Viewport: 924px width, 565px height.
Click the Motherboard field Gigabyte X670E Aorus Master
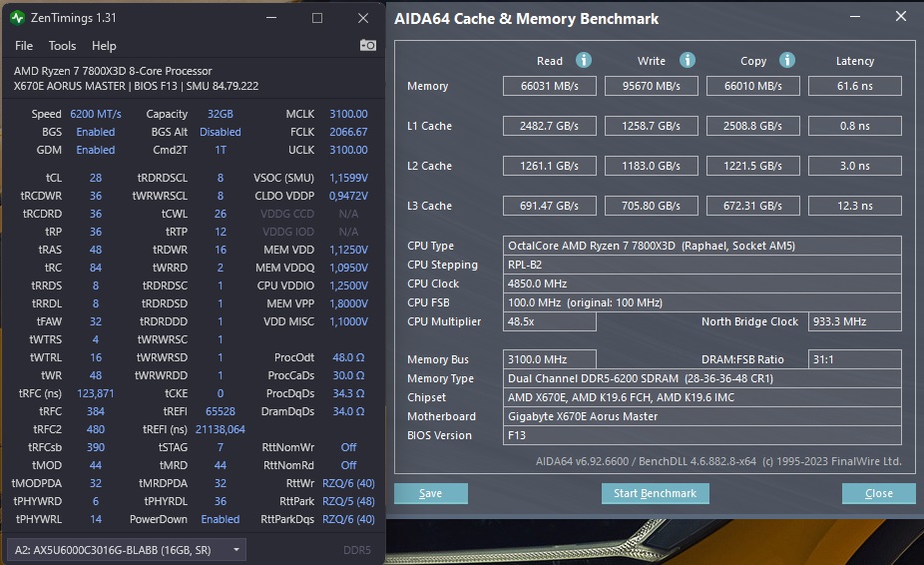coord(701,416)
